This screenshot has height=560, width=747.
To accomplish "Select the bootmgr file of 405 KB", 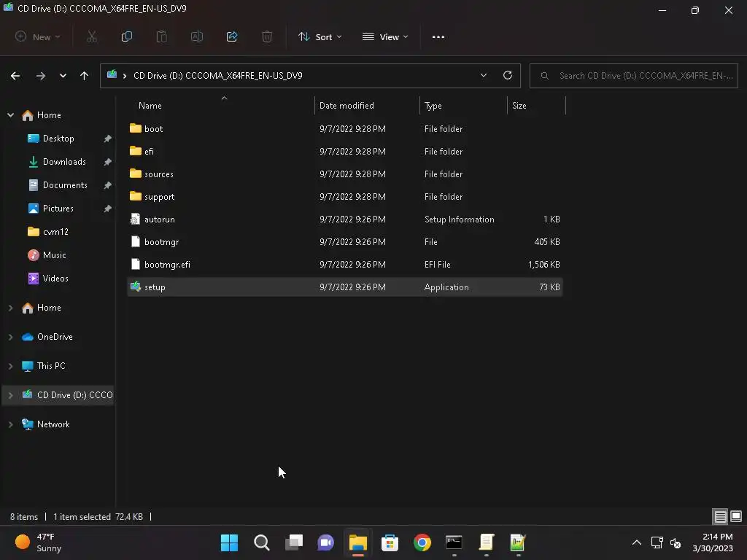I will pyautogui.click(x=345, y=242).
